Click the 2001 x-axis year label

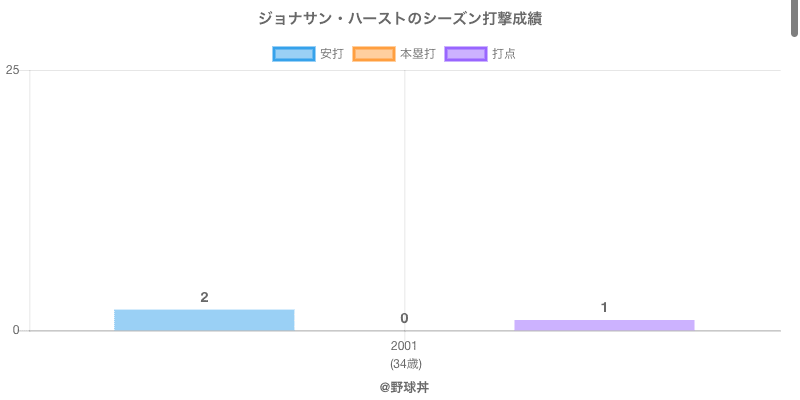[404, 346]
